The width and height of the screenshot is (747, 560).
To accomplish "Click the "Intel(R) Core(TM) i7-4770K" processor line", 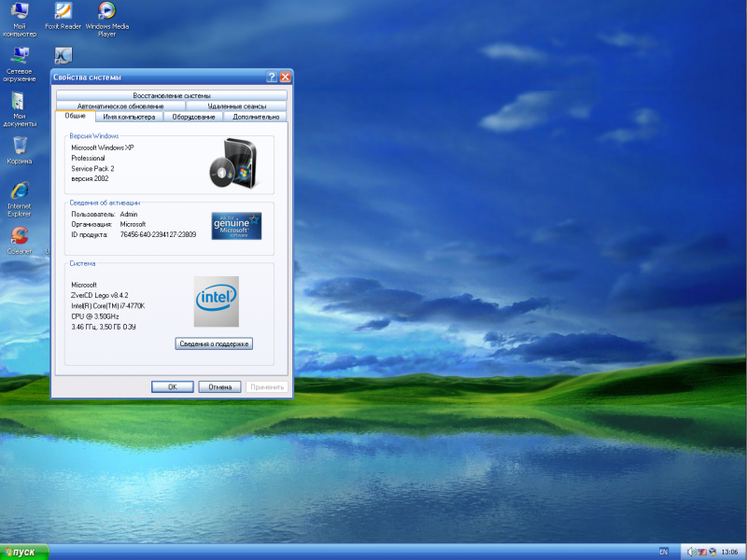I will [107, 306].
